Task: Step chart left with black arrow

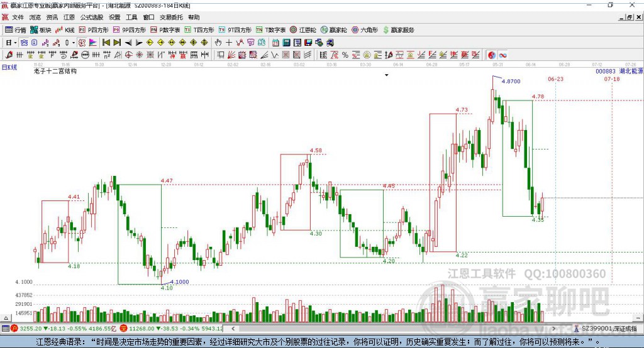Action: point(128,43)
